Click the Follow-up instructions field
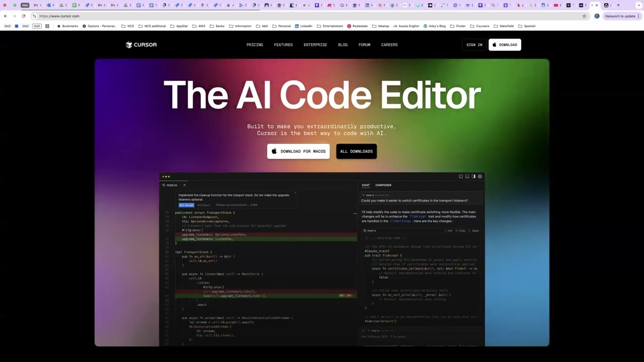This screenshot has height=362, width=644. click(236, 205)
